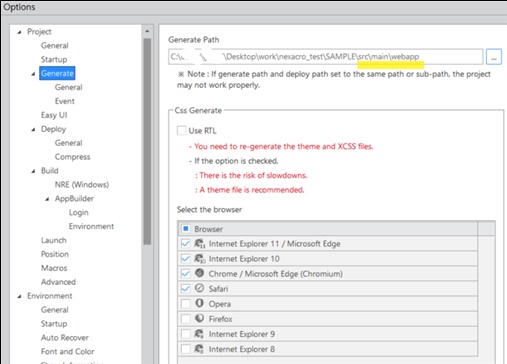The image size is (507, 364).
Task: Check the Internet Explorer 9 checkbox
Action: click(x=186, y=334)
